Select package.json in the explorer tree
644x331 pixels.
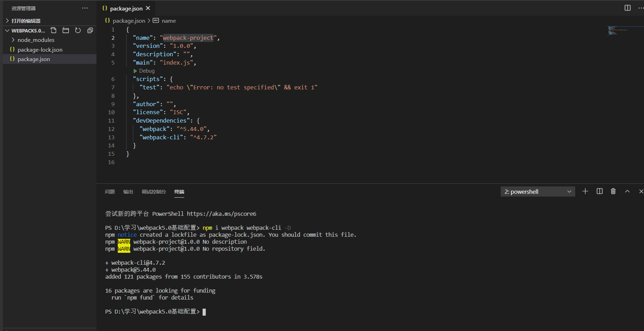tap(50, 59)
